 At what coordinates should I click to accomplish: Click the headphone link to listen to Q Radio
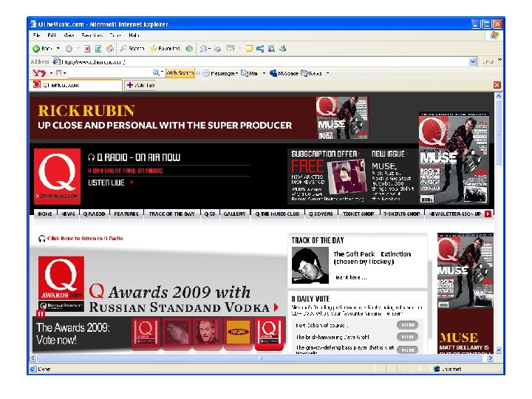pyautogui.click(x=81, y=239)
